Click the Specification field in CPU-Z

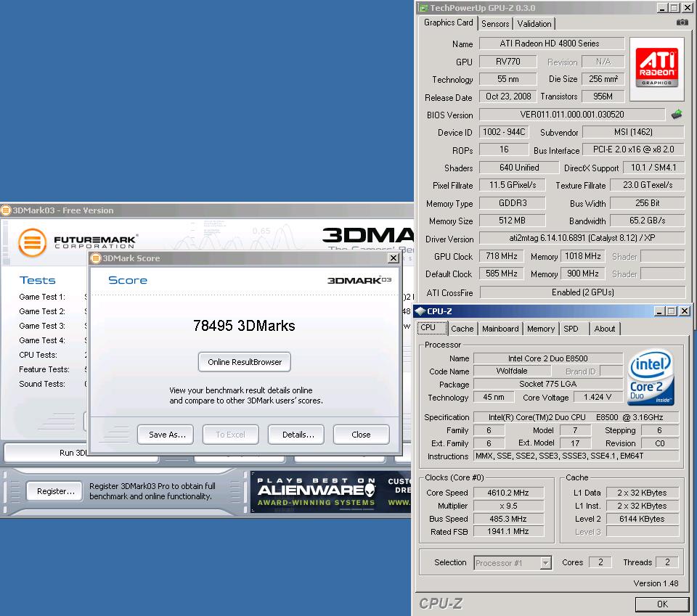pyautogui.click(x=576, y=417)
